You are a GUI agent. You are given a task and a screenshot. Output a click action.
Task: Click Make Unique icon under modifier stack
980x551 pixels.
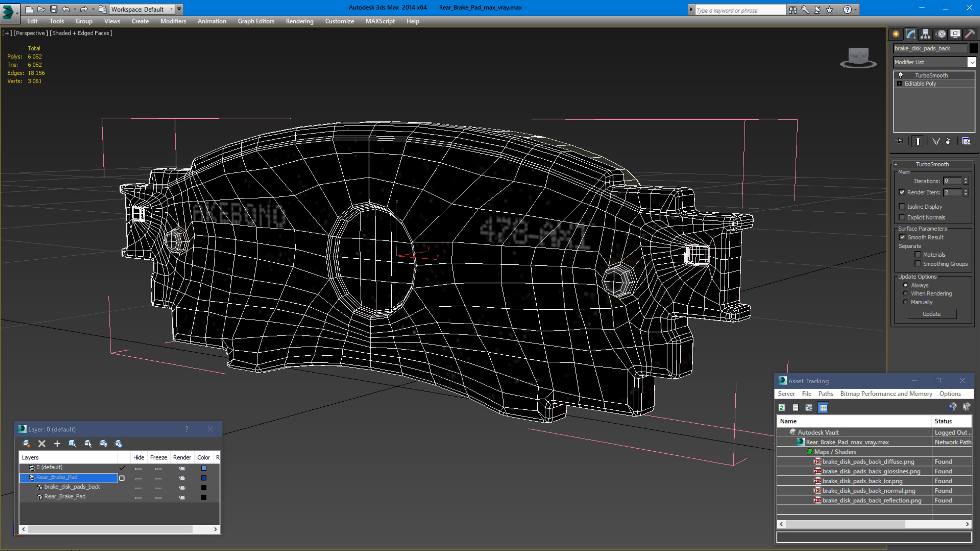(x=936, y=141)
